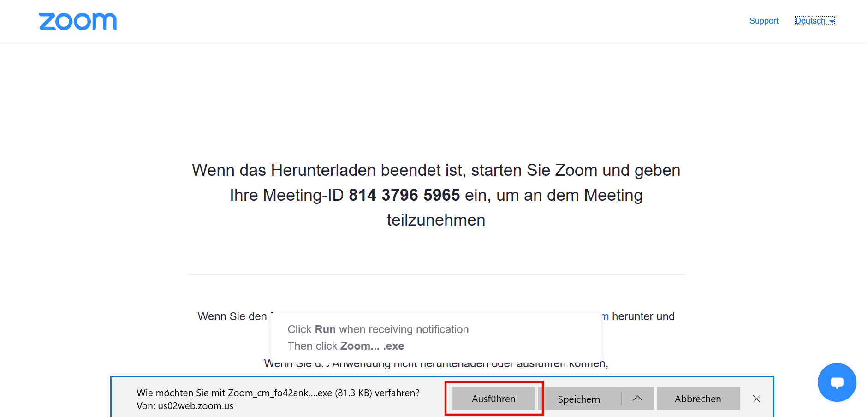The image size is (868, 417).
Task: Click the meeting ID 814 3796 5965
Action: click(x=404, y=195)
